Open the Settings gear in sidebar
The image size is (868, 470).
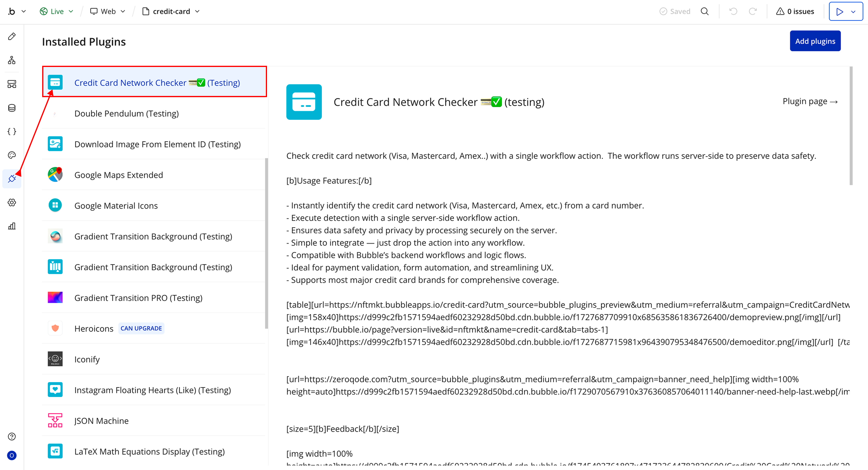(x=12, y=203)
